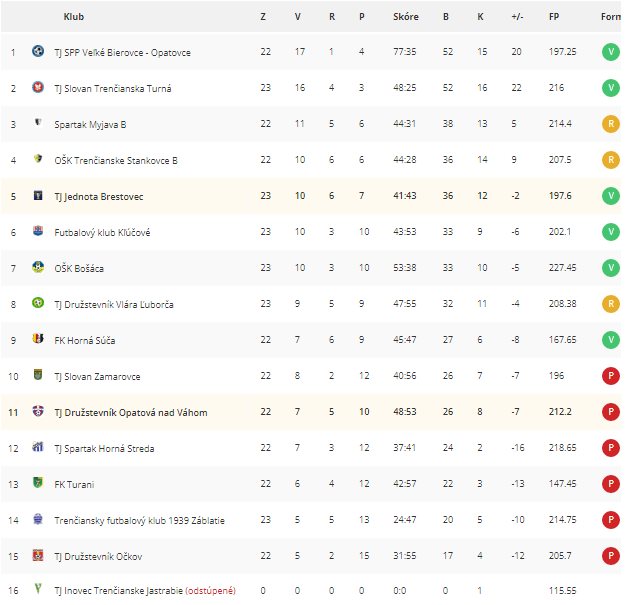Open TJ Družstevník Opatová nad Váhom link

click(131, 413)
